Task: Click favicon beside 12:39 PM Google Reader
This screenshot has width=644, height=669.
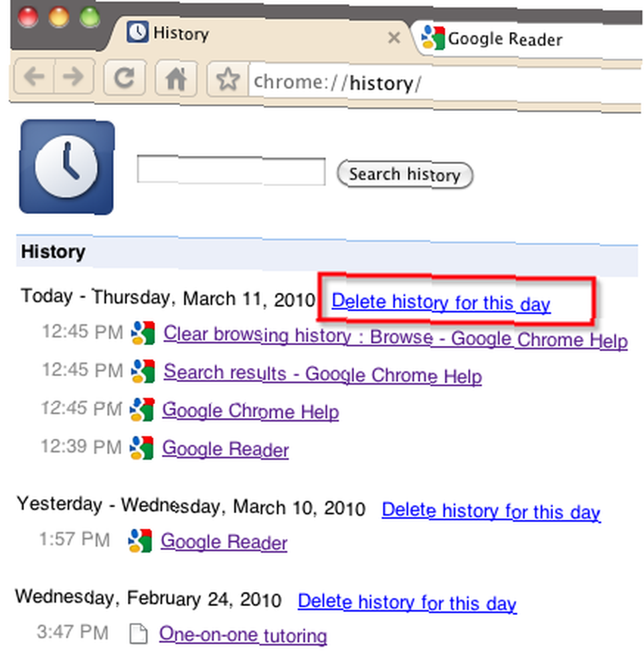Action: click(x=142, y=448)
